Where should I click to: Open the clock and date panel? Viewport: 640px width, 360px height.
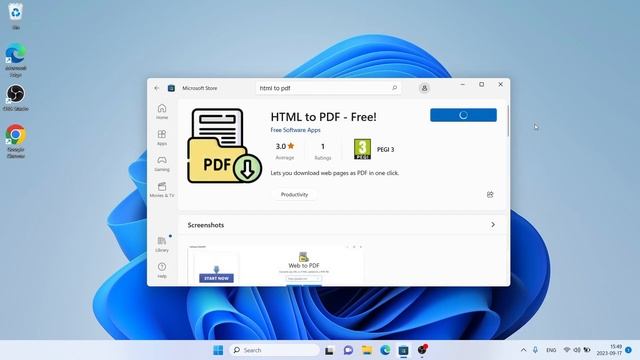pos(610,350)
